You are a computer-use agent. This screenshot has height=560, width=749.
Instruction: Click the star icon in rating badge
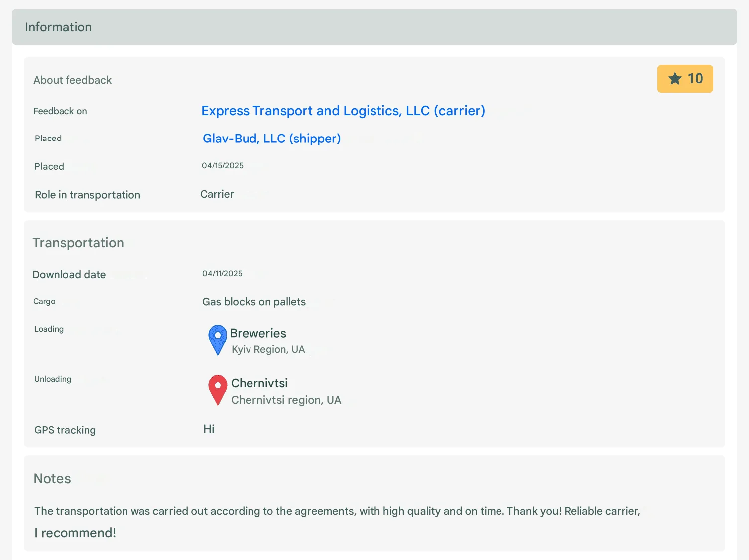(675, 79)
